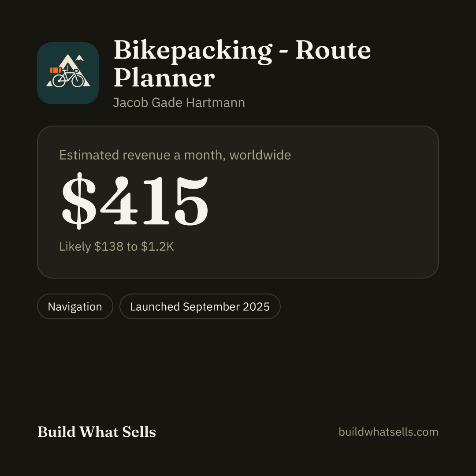Click the dollar sign of the $415 figure

(78, 201)
